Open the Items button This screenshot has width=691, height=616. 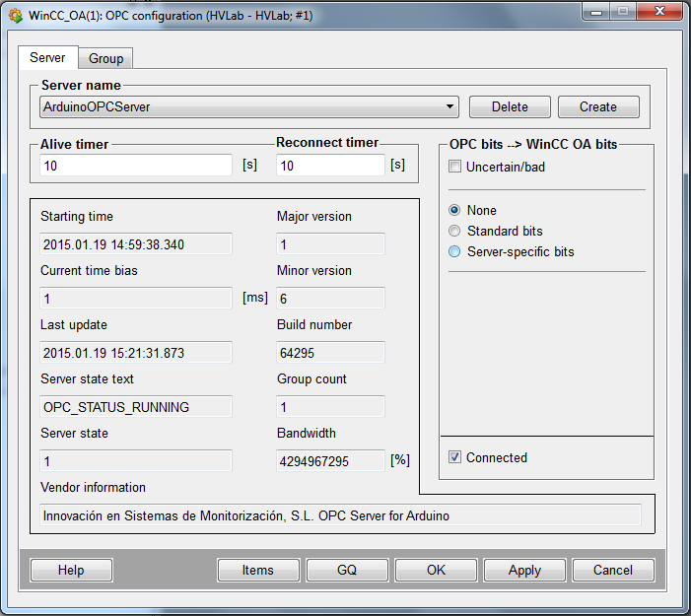pos(258,571)
